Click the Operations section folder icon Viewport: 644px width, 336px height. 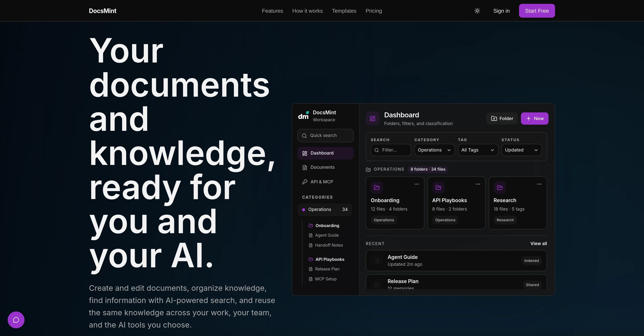368,170
